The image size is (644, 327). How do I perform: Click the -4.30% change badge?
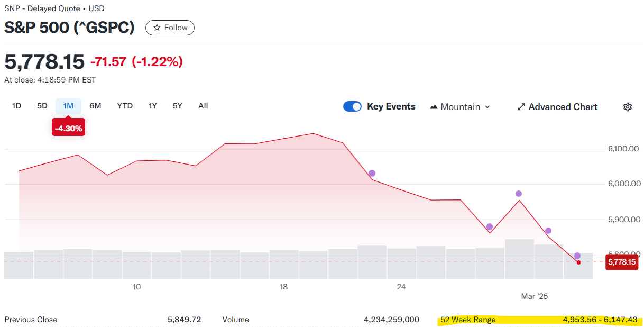point(68,128)
